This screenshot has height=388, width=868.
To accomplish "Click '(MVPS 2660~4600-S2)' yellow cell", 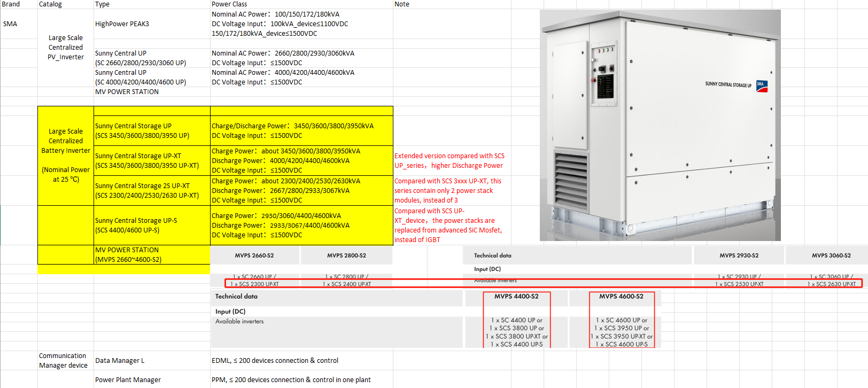I will (x=128, y=260).
